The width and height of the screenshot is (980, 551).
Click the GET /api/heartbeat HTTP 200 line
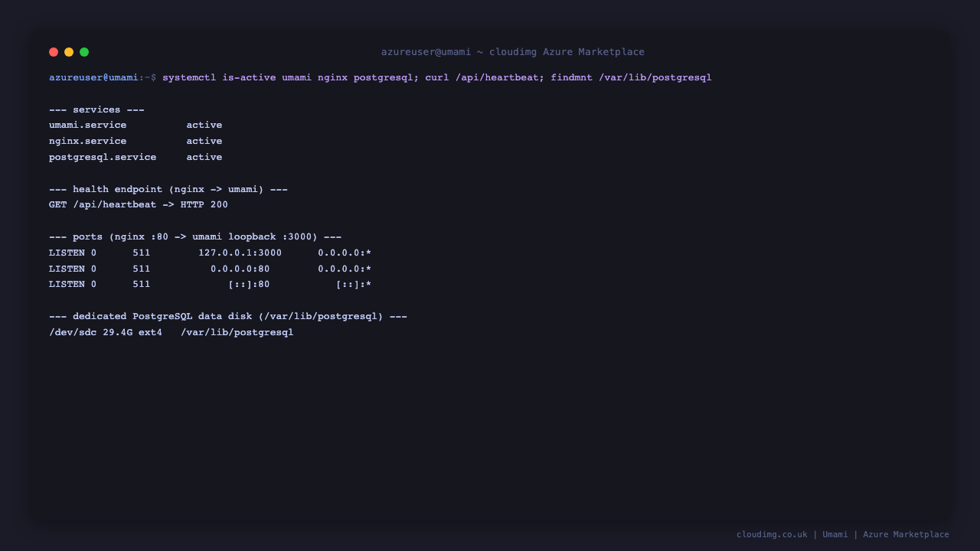pyautogui.click(x=139, y=204)
